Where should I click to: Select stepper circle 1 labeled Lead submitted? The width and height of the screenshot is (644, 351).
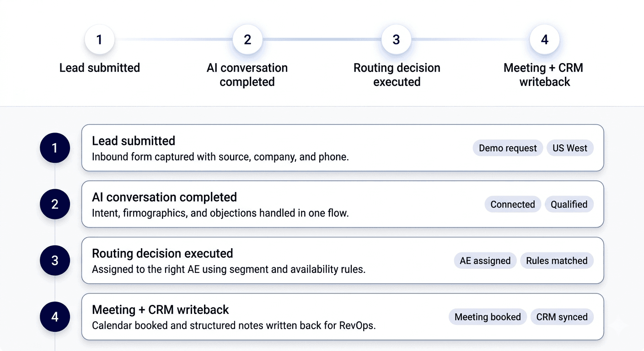click(x=99, y=39)
